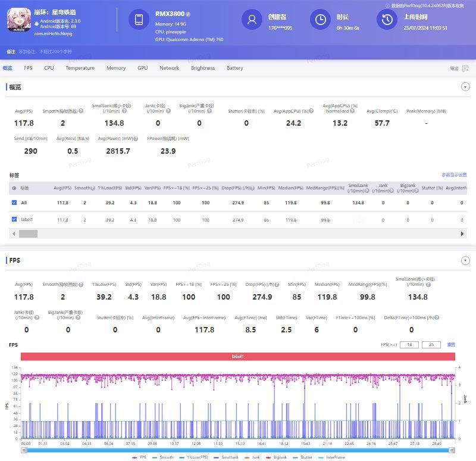Toggle the eye icon in label table header
This screenshot has width=476, height=461.
14,188
